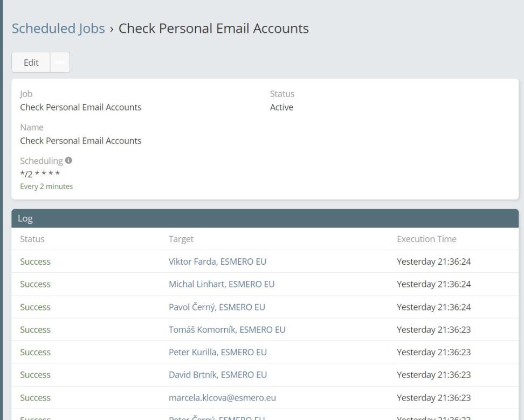Screen dimensions: 524x420
Task: Click execution time in Tomáš Komorník row
Action: (434, 329)
